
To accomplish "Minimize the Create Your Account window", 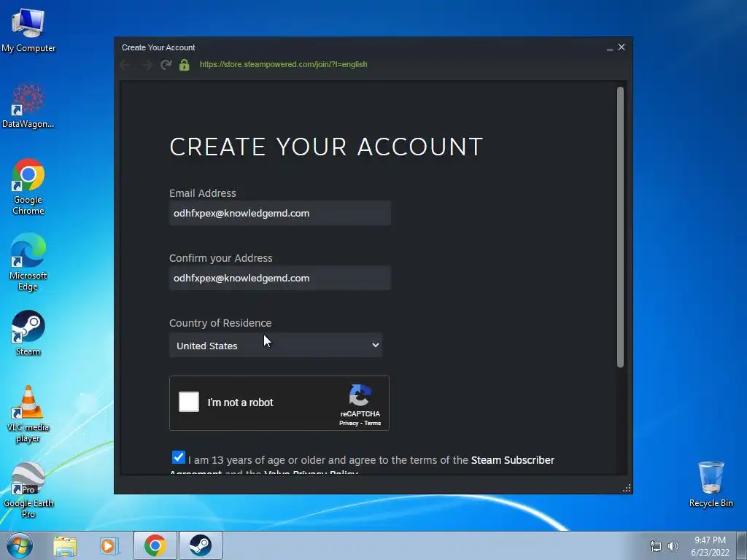I will coord(610,47).
